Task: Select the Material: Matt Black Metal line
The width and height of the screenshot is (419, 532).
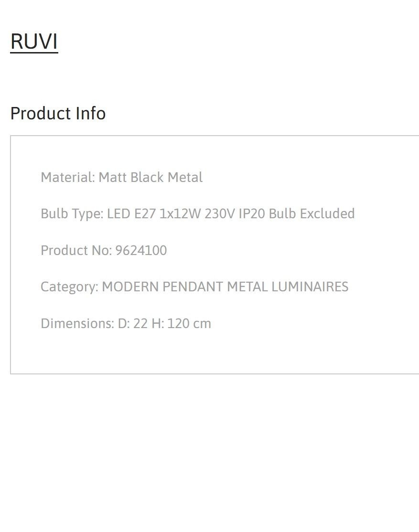Action: coord(121,178)
